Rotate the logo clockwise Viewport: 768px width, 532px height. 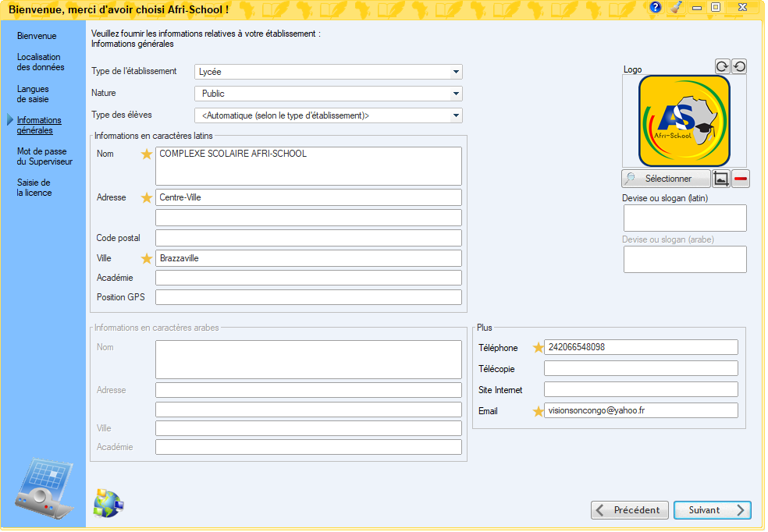tap(723, 66)
